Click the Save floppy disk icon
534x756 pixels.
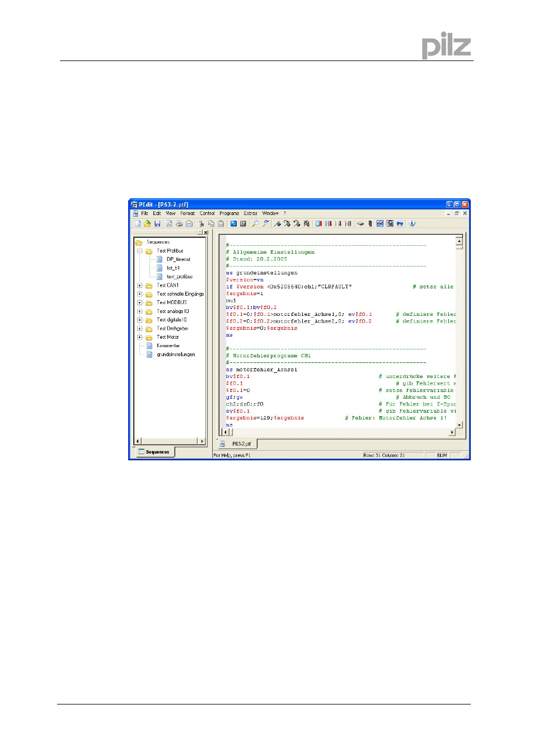point(157,223)
